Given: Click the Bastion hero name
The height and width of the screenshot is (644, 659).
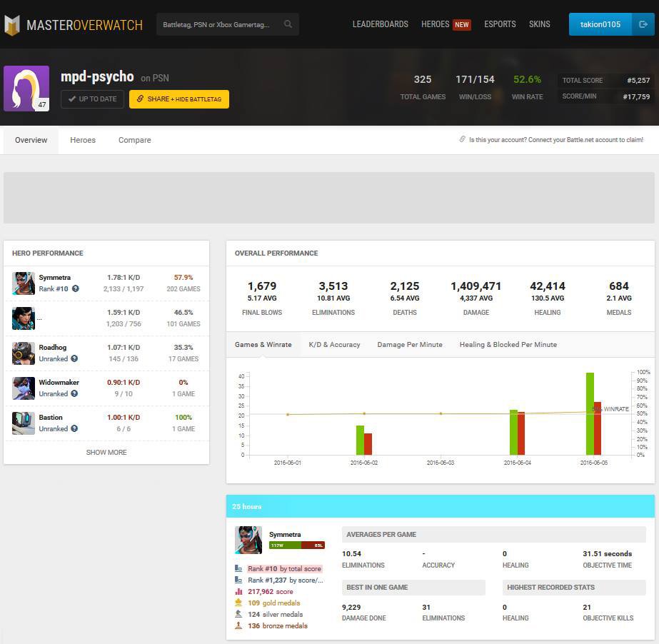Looking at the screenshot, I should pyautogui.click(x=51, y=417).
